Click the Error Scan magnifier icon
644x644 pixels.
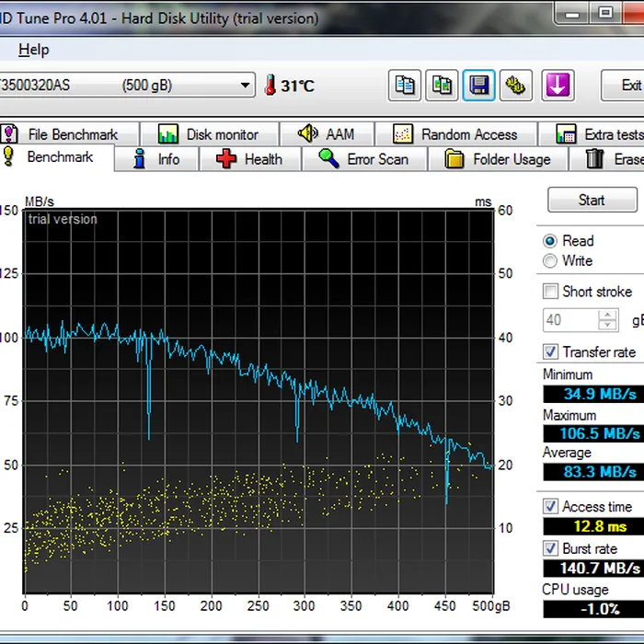[x=329, y=158]
